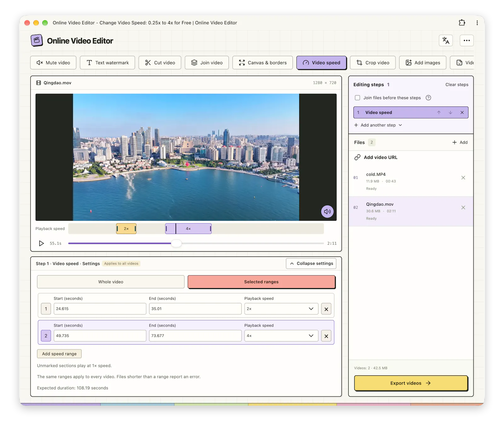Remove cold.MP4 from files list
Viewport: 504px width, 429px height.
[x=463, y=178]
